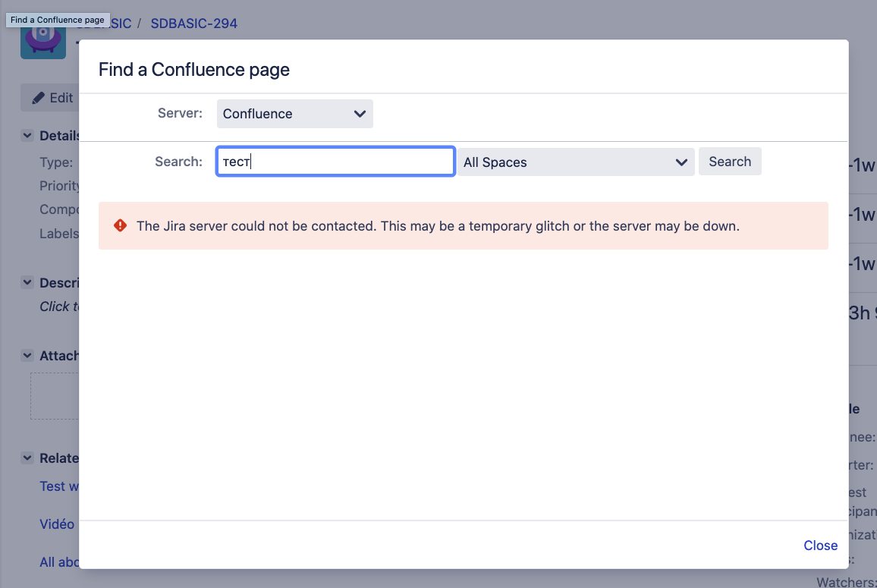The image size is (877, 588).
Task: Open the Vidéo related link
Action: 57,524
